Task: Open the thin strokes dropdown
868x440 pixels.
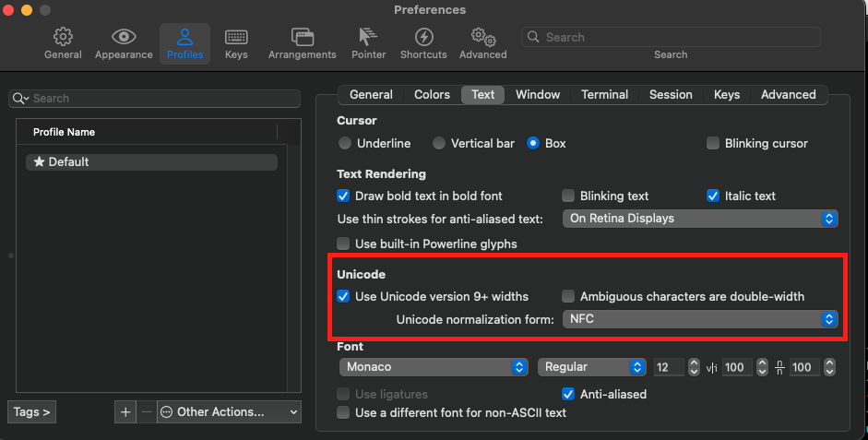Action: click(700, 218)
